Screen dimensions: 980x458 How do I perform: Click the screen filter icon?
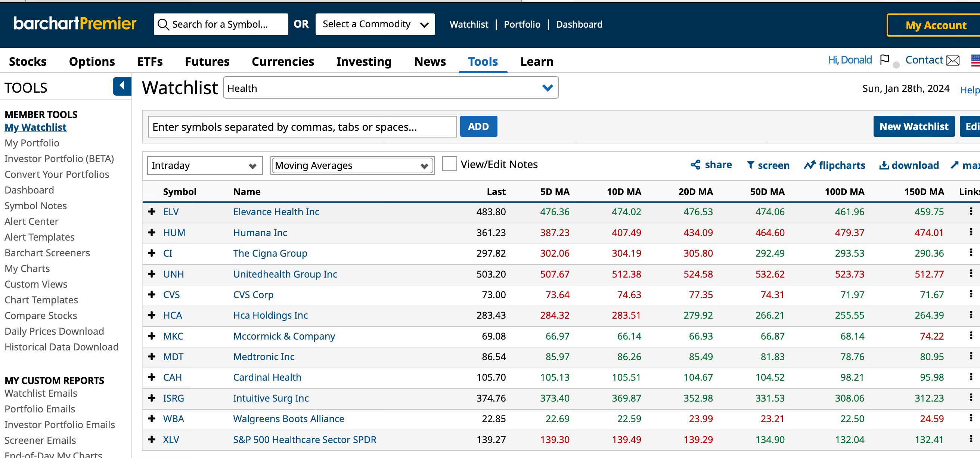pyautogui.click(x=750, y=165)
